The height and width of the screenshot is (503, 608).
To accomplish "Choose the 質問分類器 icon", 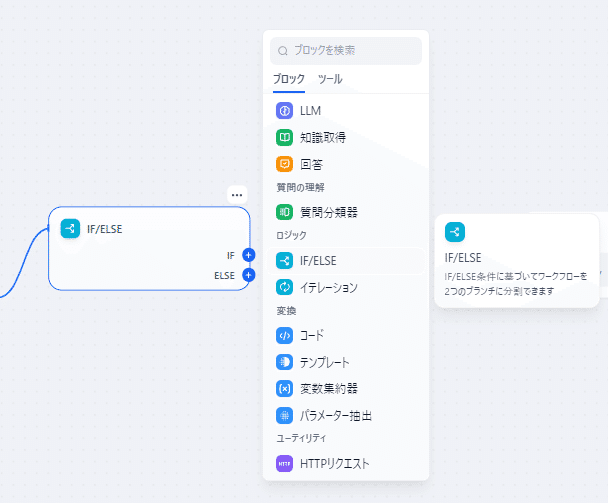I will click(284, 212).
